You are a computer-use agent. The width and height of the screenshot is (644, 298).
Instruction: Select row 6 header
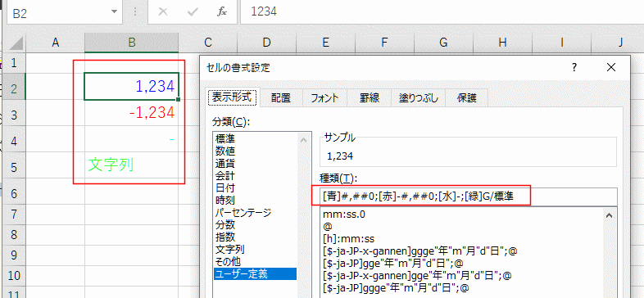(x=15, y=192)
